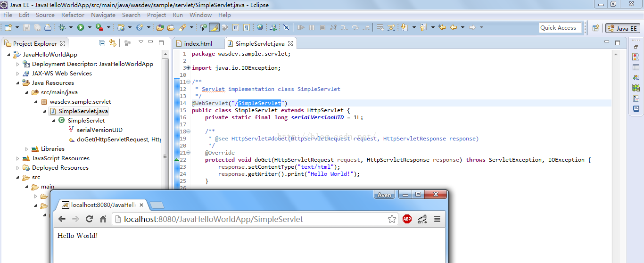Click the Restore icon in right sidebar
Viewport: 644px width, 263px height.
(x=636, y=46)
